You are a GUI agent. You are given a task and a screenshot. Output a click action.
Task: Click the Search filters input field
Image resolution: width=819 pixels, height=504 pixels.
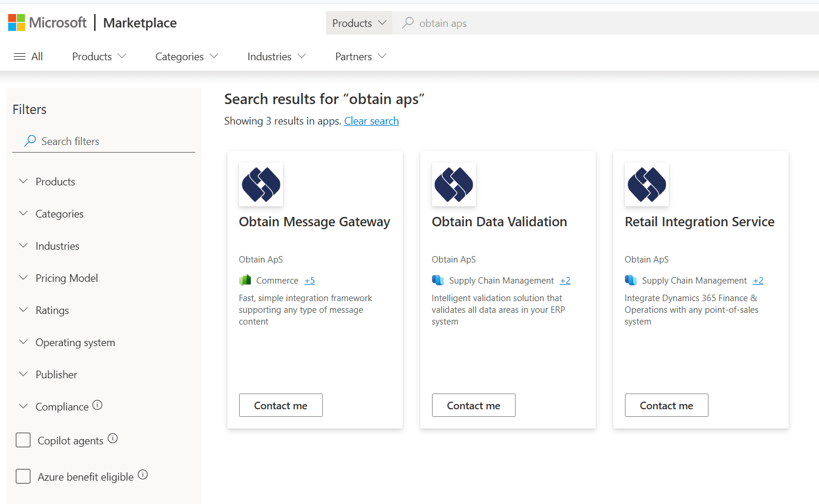tap(111, 141)
